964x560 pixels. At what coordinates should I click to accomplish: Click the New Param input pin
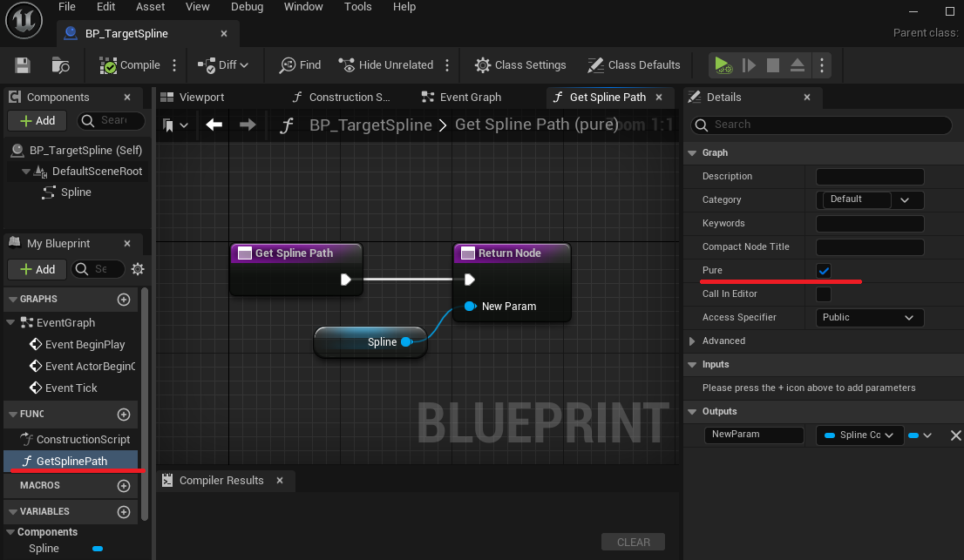tap(470, 306)
